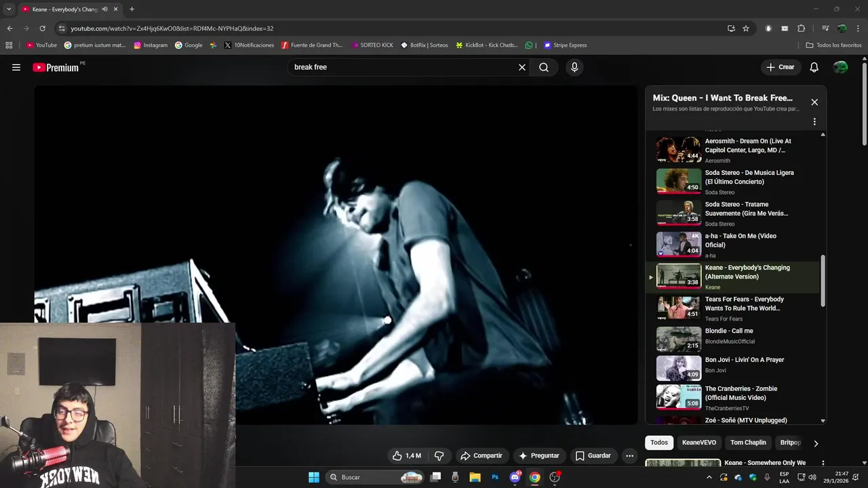Open File Explorer from the taskbar

pos(475,477)
